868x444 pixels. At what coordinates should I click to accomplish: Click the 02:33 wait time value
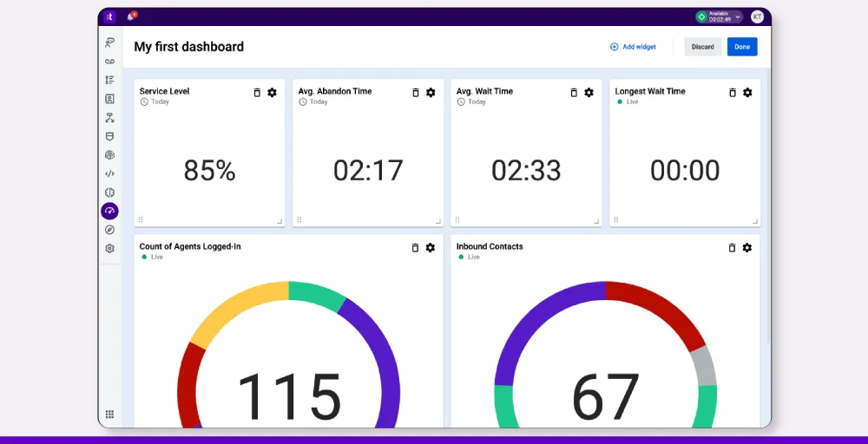pos(526,170)
